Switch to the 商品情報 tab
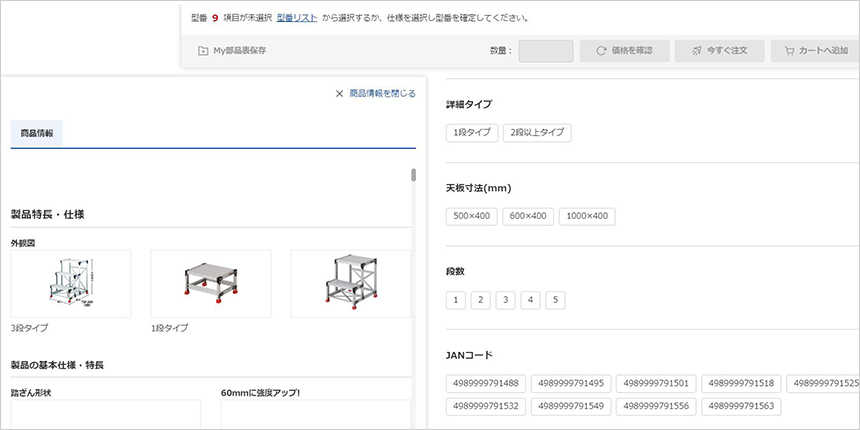 coord(36,133)
